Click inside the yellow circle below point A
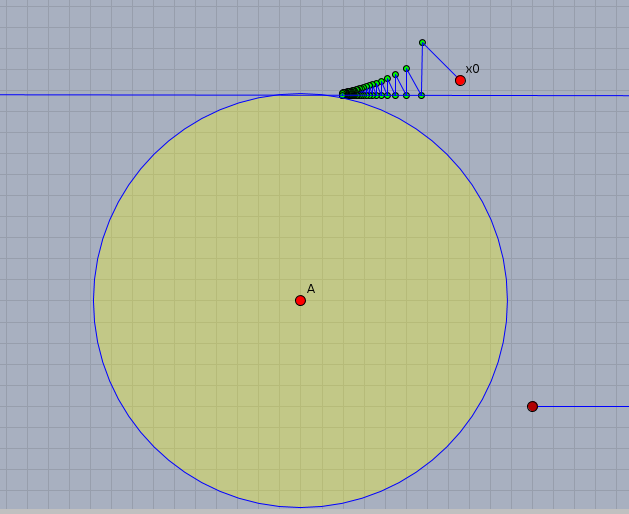This screenshot has height=514, width=629. click(300, 400)
